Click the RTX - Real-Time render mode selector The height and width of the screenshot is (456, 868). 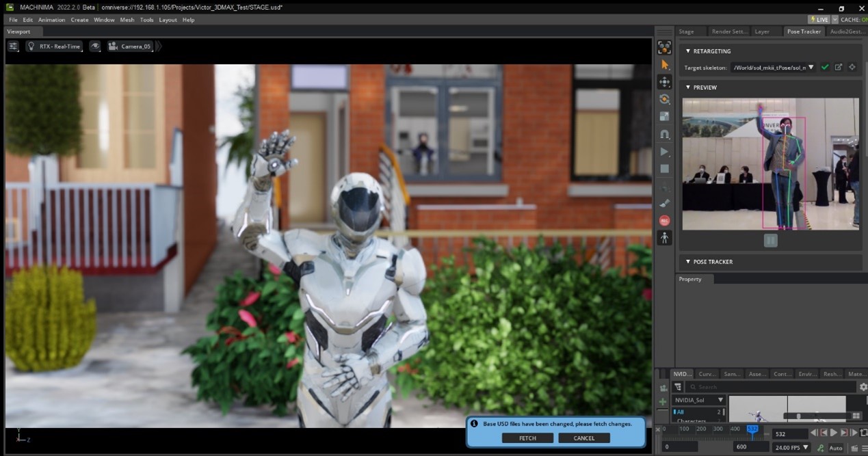coord(55,46)
